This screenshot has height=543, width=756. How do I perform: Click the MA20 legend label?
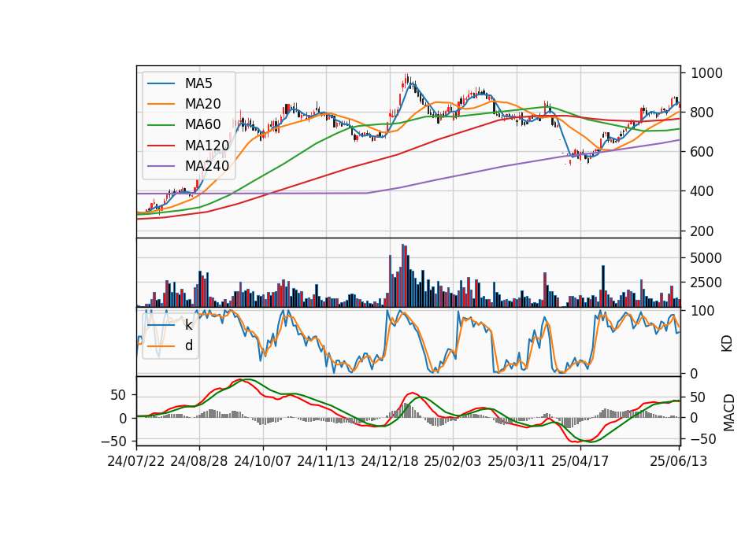202,104
